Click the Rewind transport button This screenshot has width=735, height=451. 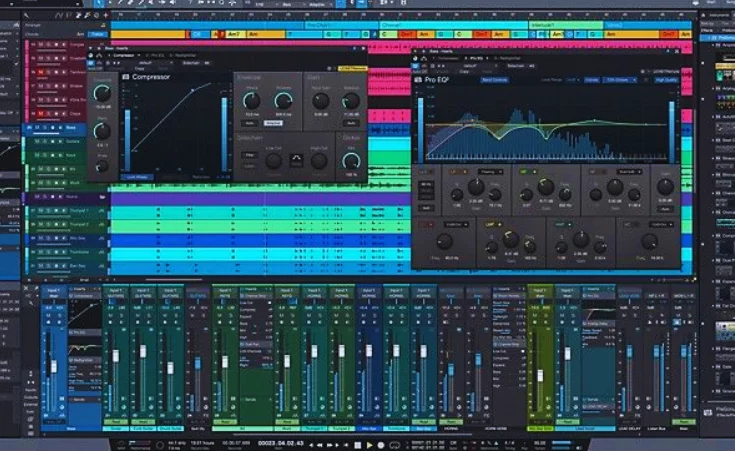[x=320, y=444]
